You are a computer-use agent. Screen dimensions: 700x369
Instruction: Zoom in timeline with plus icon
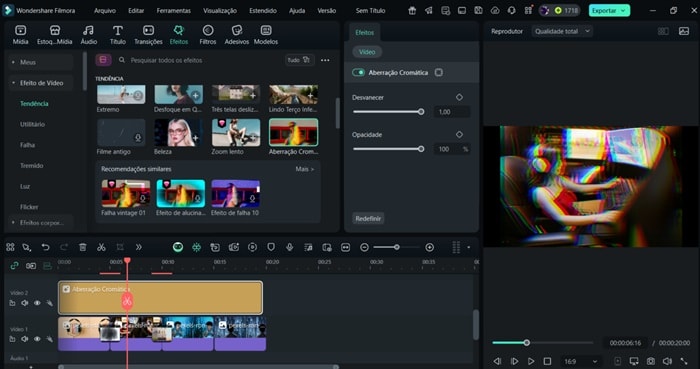429,247
